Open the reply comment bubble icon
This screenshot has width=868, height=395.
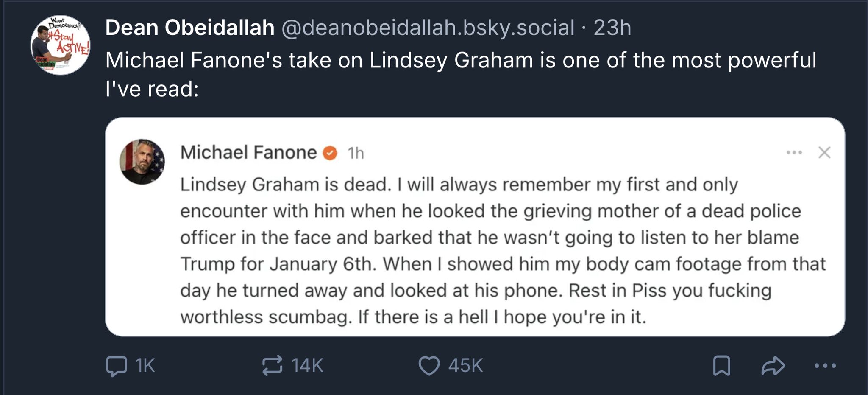[116, 366]
